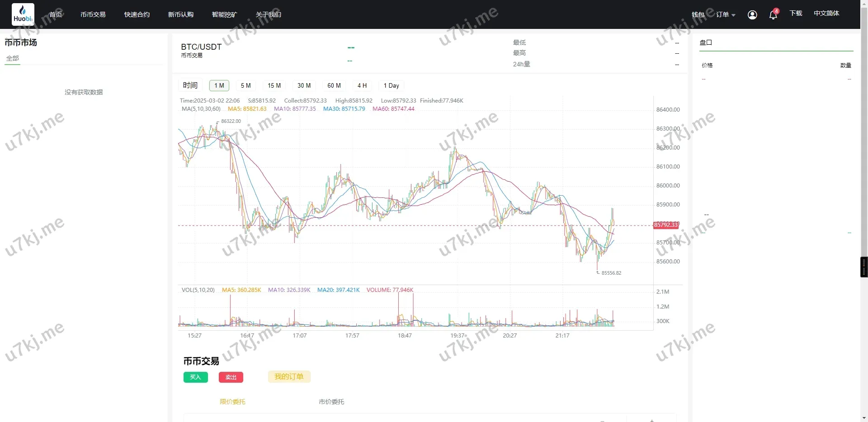Select the 全部 tab in the market list
Viewport: 868px width, 422px height.
coord(13,58)
